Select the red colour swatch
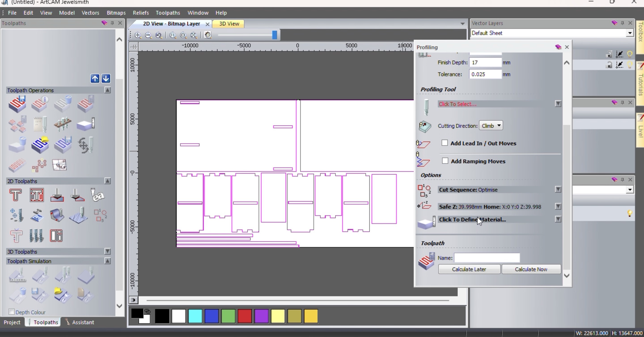Screen dimensions: 644x337 [x=245, y=316]
